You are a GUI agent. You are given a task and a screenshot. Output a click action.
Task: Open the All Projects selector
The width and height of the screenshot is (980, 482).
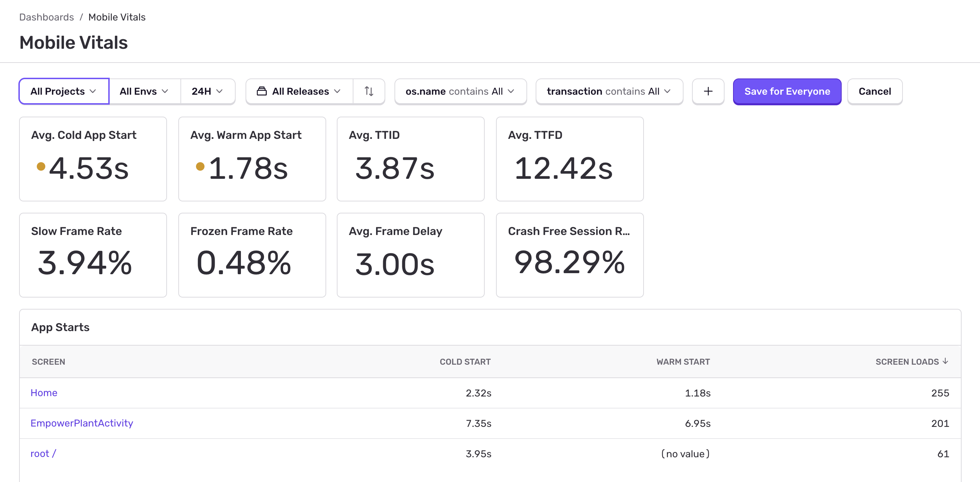(x=64, y=91)
